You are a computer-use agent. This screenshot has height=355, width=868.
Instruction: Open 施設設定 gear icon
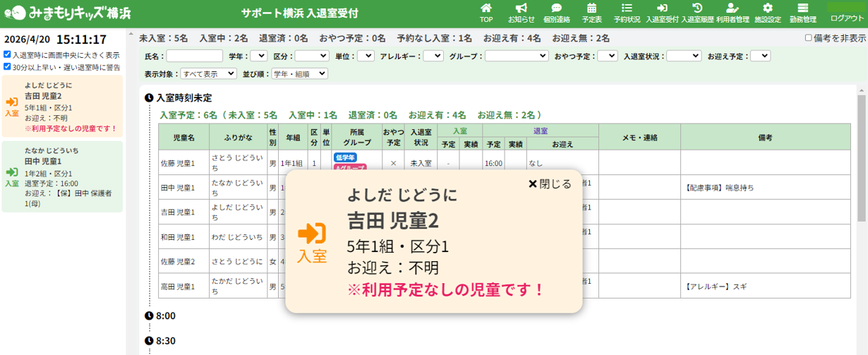tap(768, 13)
